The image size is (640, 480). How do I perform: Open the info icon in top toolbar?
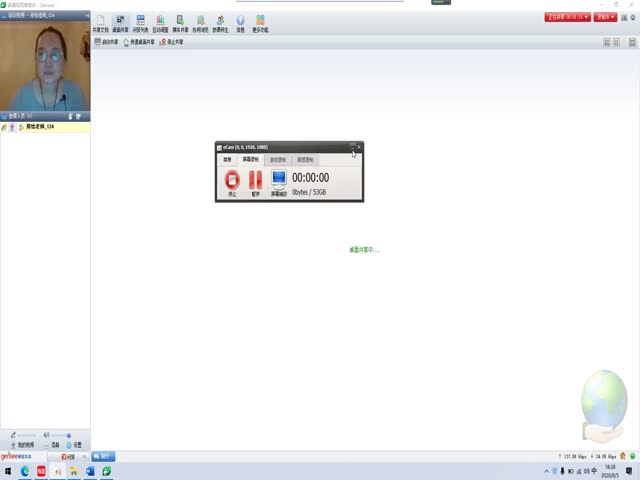point(240,23)
